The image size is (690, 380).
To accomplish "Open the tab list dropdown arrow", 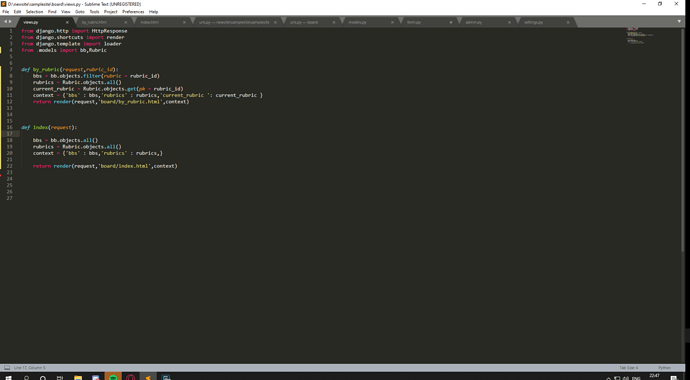I will point(679,22).
